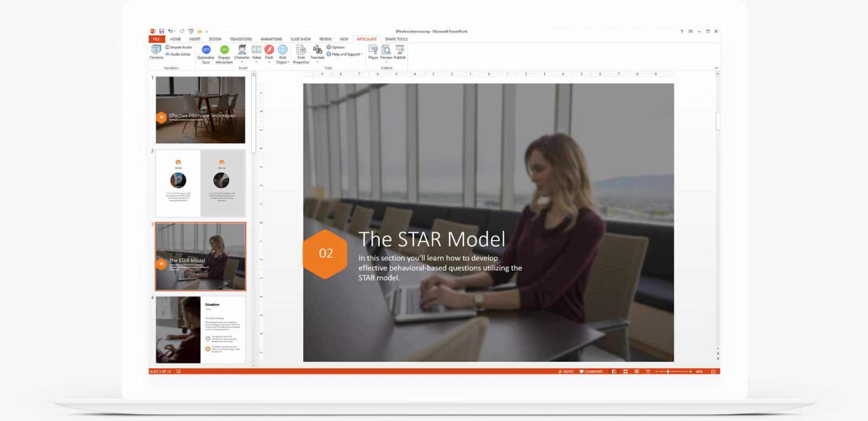Open the File menu
This screenshot has width=868, height=421.
(x=156, y=39)
